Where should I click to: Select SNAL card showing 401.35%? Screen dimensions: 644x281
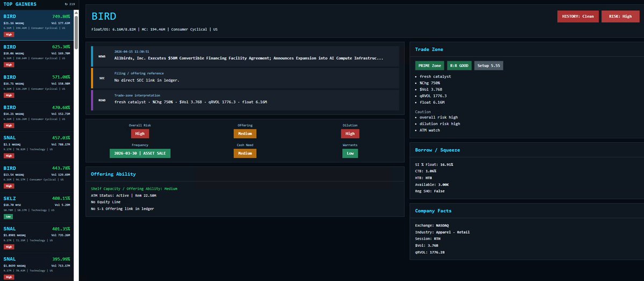(37, 238)
